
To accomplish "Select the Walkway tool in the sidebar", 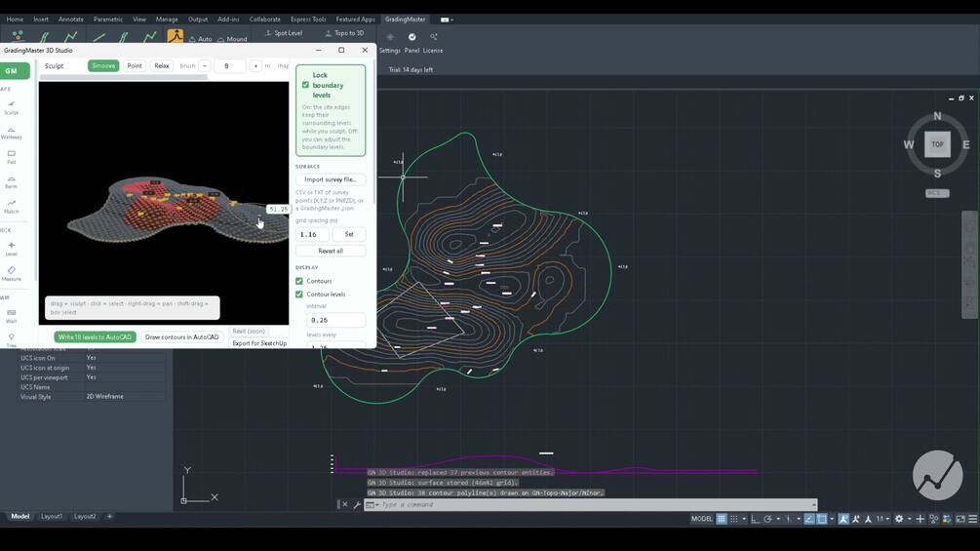I will click(x=12, y=133).
